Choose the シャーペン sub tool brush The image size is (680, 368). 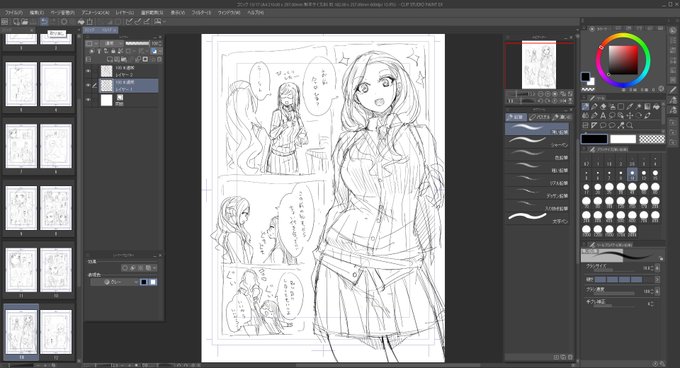tap(537, 142)
